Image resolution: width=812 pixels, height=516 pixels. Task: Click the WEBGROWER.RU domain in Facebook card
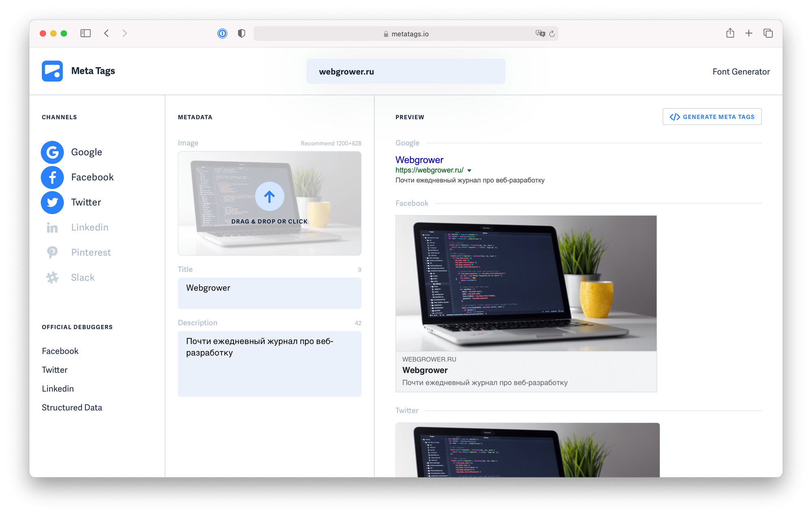(x=429, y=359)
